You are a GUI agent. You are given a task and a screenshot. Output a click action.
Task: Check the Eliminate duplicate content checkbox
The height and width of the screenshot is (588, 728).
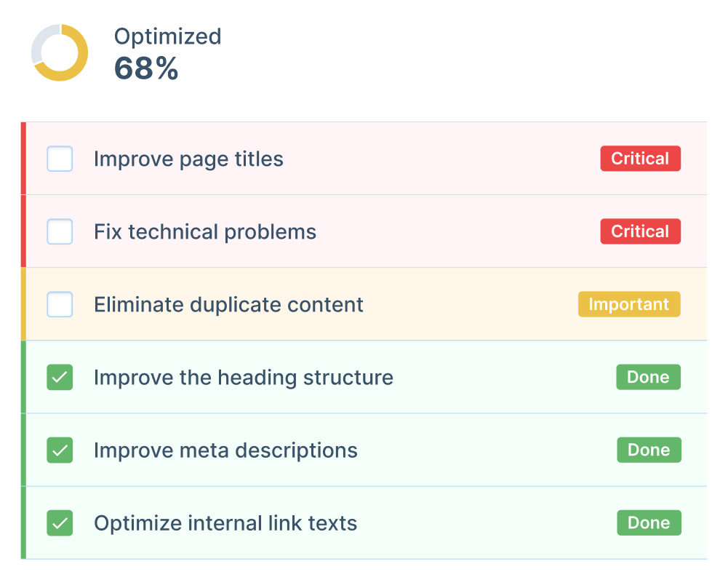coord(60,304)
